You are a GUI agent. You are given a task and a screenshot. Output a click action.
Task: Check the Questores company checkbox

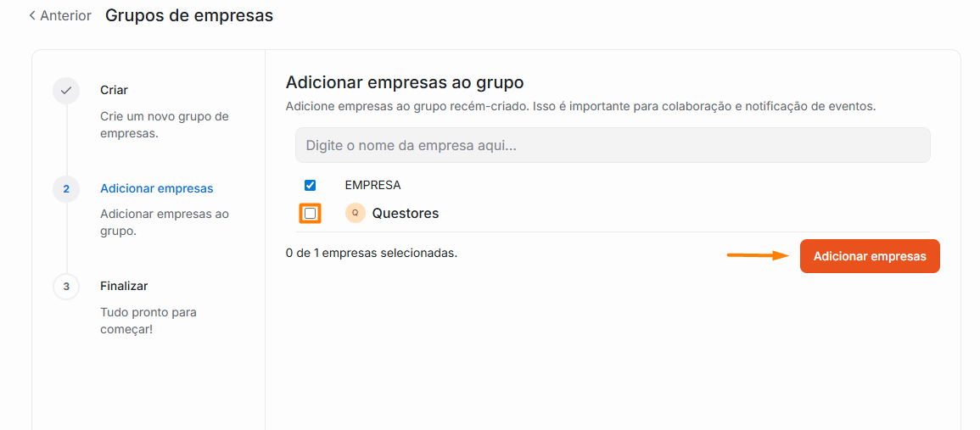(310, 214)
